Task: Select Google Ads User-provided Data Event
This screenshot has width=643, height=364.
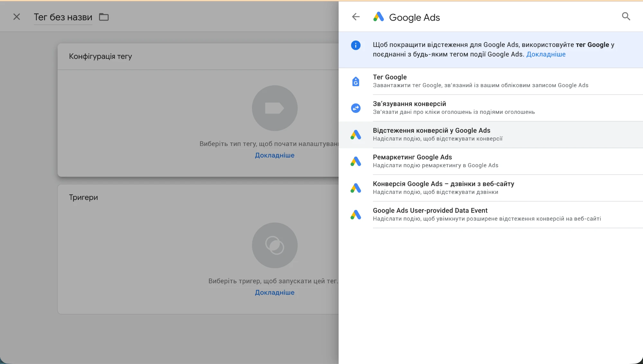Action: (x=491, y=215)
